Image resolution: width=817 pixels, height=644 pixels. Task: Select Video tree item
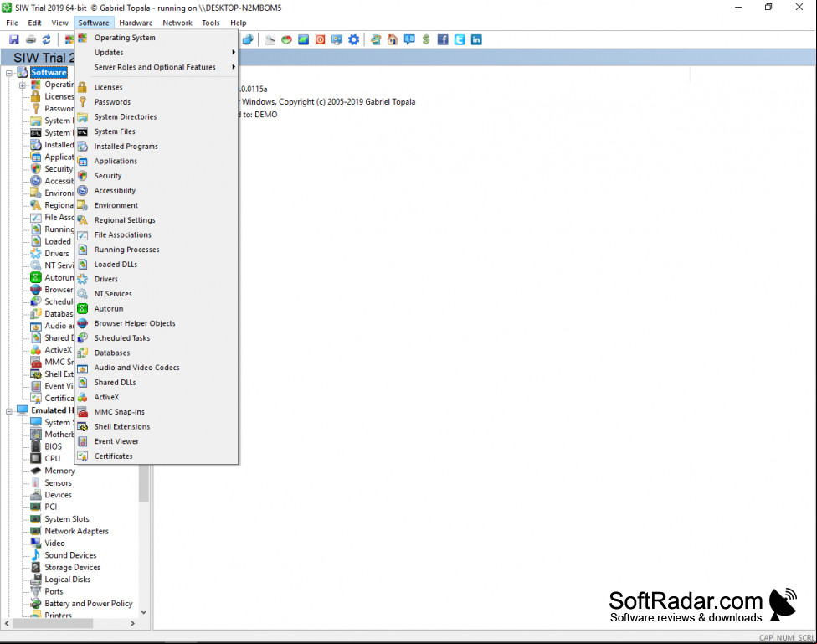tap(54, 544)
